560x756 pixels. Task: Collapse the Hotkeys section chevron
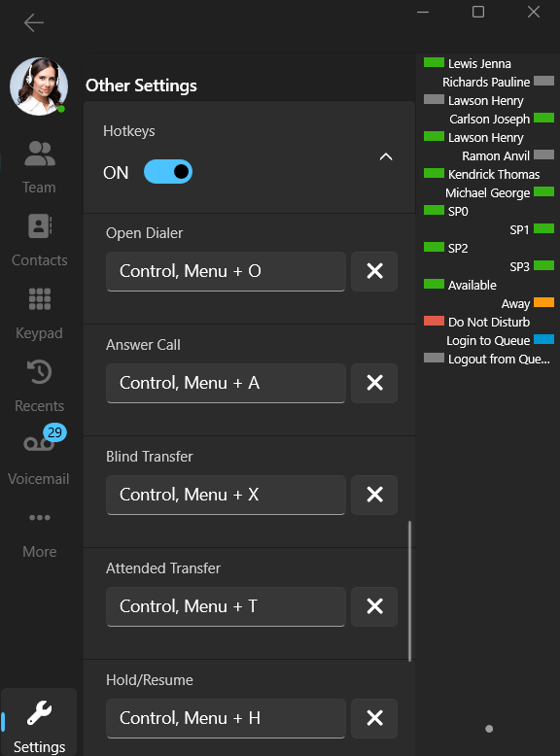[x=386, y=156]
